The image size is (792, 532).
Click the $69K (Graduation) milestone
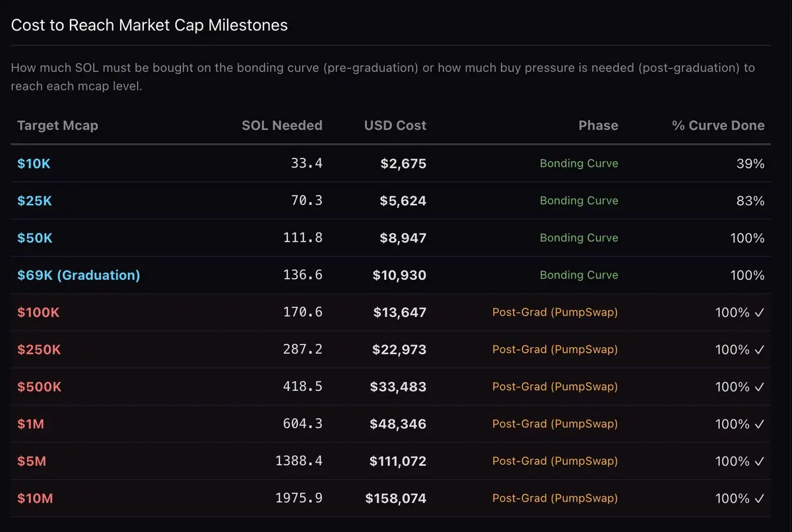[x=79, y=275]
